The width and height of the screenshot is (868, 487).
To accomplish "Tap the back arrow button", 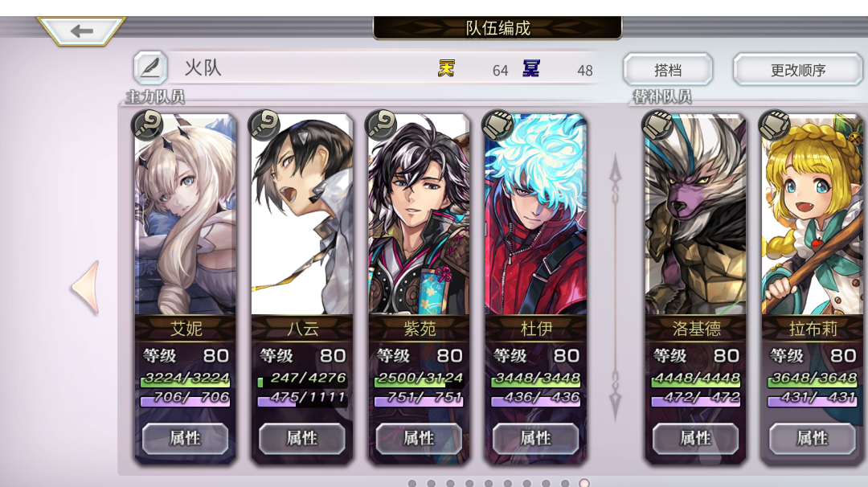I will (81, 31).
